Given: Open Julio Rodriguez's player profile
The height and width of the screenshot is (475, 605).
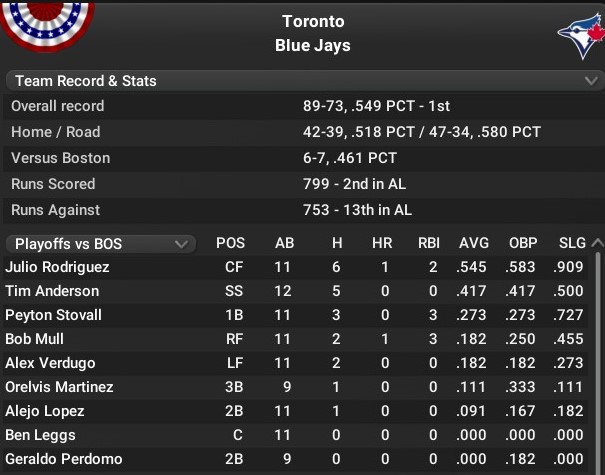Looking at the screenshot, I should 57,267.
